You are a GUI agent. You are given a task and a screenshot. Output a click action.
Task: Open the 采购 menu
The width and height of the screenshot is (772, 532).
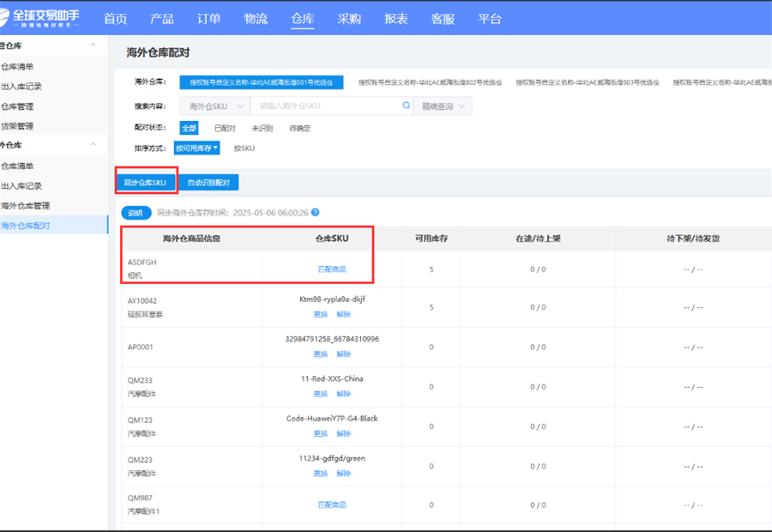[x=349, y=19]
